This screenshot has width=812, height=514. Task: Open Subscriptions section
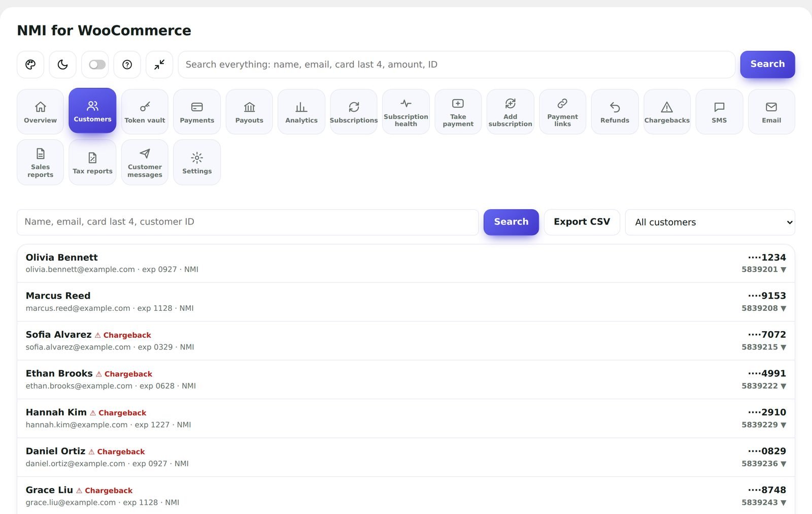coord(354,112)
